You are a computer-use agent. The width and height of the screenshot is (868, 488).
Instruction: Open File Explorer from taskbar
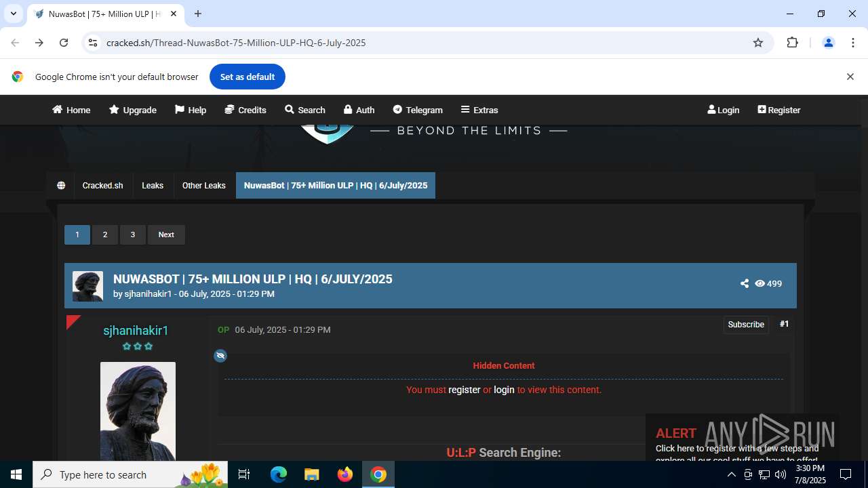312,474
